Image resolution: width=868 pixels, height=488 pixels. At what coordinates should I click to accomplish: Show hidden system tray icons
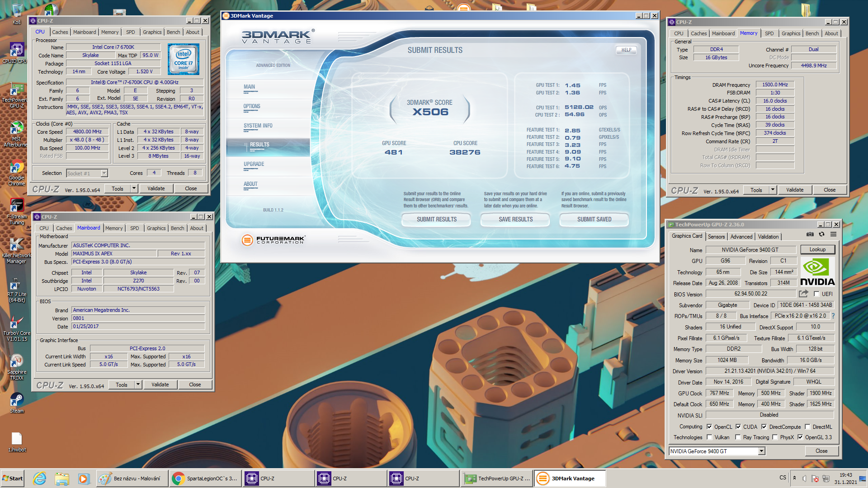pyautogui.click(x=794, y=478)
